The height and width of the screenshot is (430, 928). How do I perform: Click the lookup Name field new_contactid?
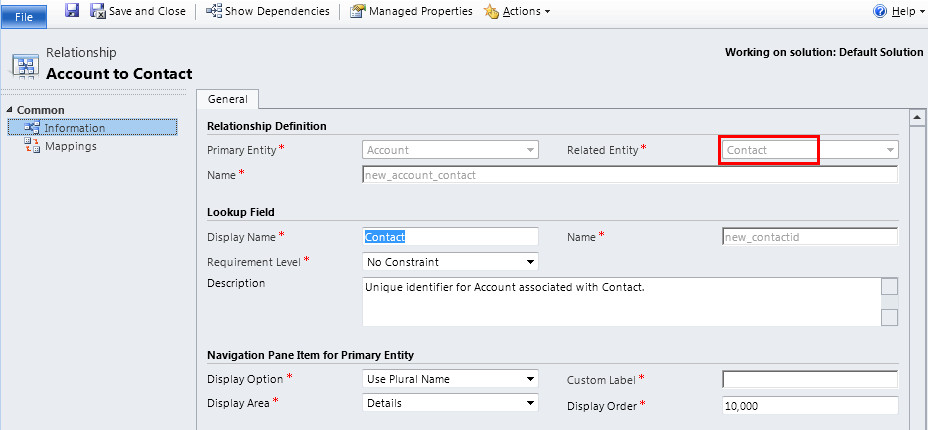[x=810, y=237]
